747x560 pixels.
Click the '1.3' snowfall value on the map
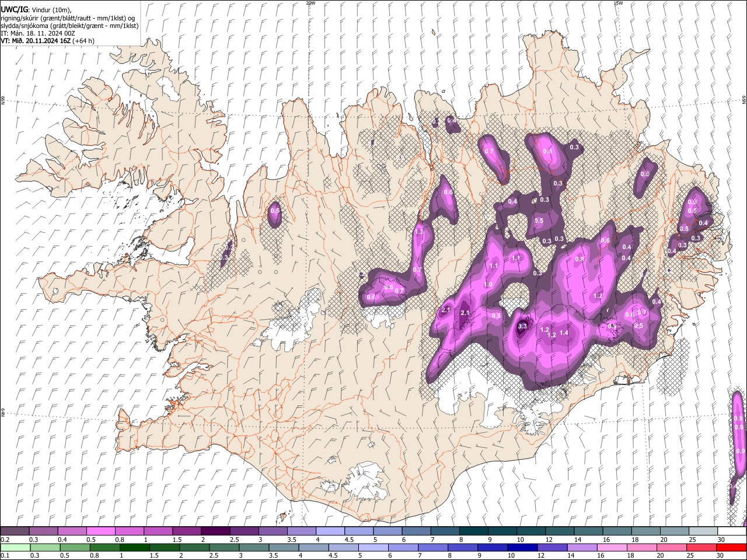coord(418,232)
